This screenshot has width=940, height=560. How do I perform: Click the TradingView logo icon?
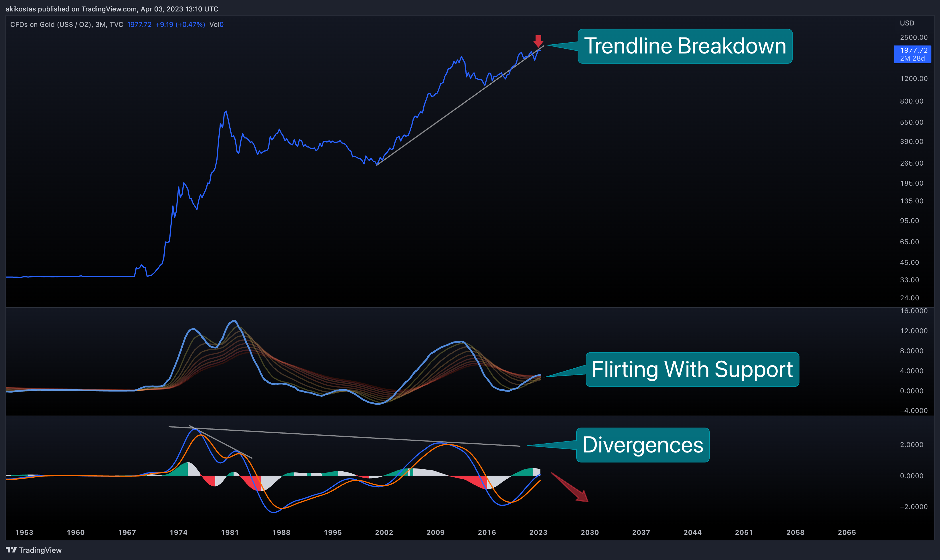(x=11, y=550)
